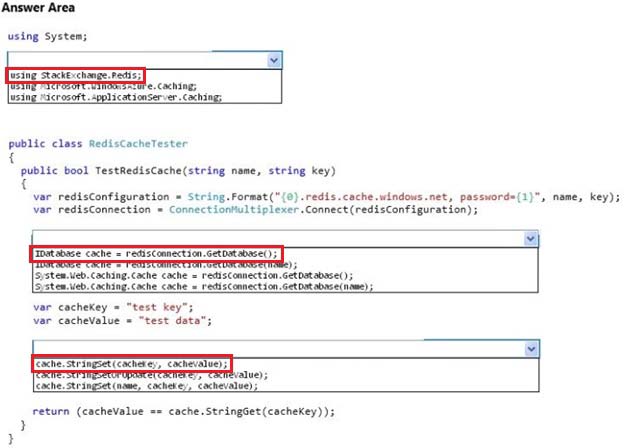Choose 'using Microsoft.WindowsAzure.Caching;' option
624x448 pixels.
pyautogui.click(x=103, y=86)
